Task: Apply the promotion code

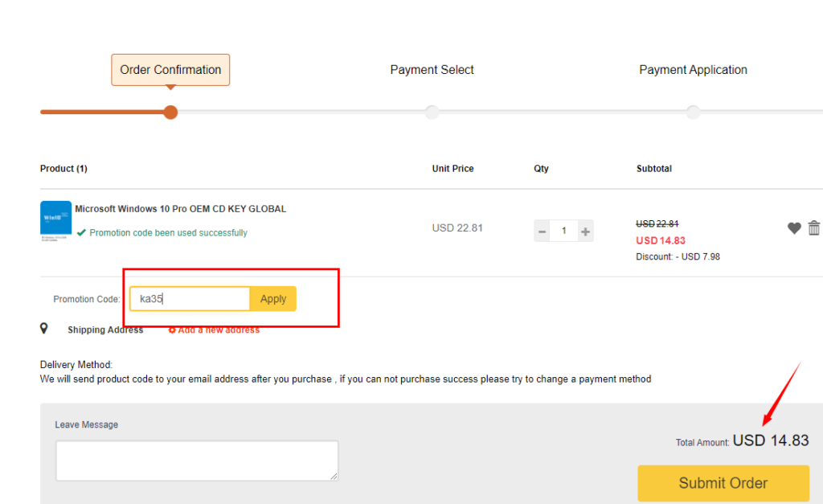Action: [273, 299]
